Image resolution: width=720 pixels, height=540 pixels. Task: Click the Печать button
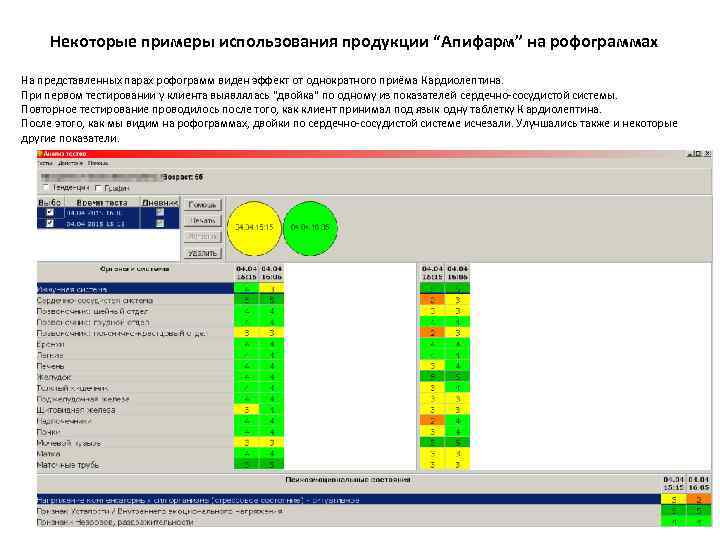pyautogui.click(x=202, y=221)
